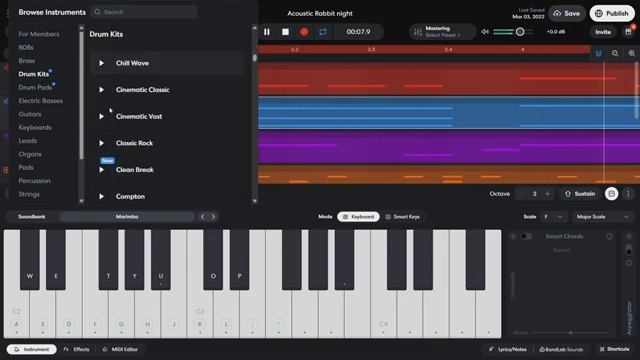Image resolution: width=640 pixels, height=360 pixels.
Task: Play the black key labeled W
Action: click(30, 260)
